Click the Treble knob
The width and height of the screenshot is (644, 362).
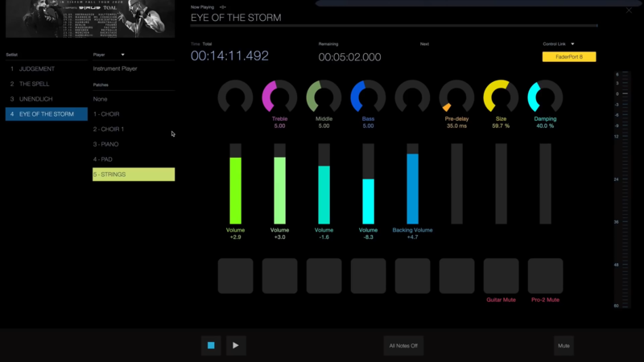[x=279, y=97]
